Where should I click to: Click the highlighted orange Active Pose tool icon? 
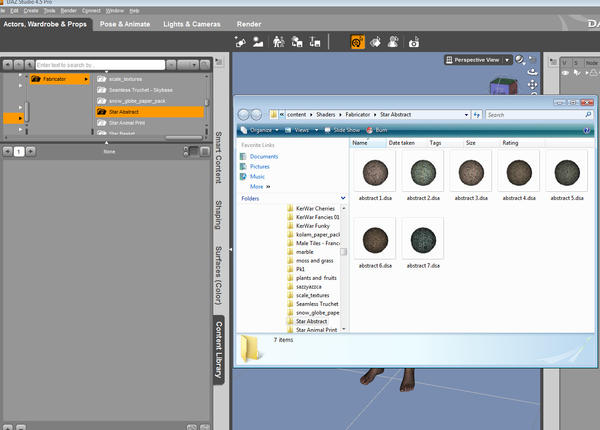[357, 42]
